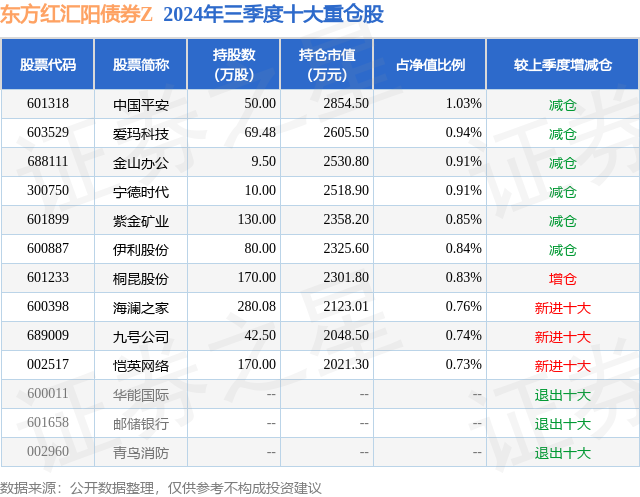Select the 持仓市值(万元) header cell

tap(327, 64)
